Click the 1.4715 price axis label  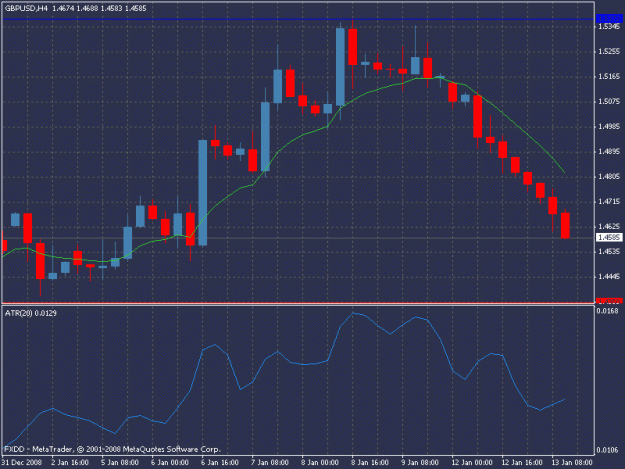(x=609, y=202)
